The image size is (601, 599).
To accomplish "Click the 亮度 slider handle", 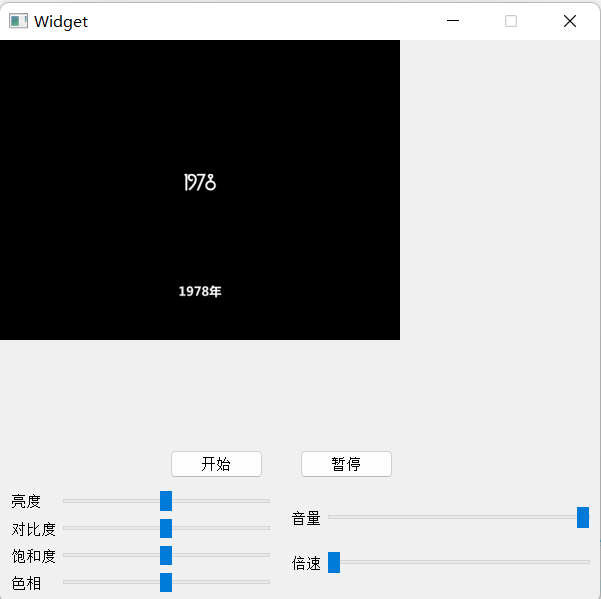I will (166, 501).
